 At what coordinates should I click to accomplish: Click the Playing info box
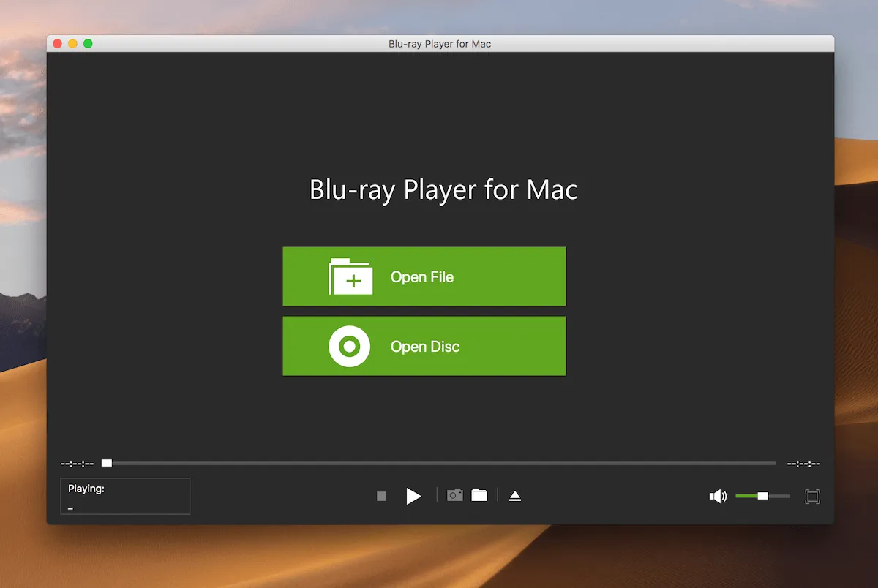tap(124, 496)
